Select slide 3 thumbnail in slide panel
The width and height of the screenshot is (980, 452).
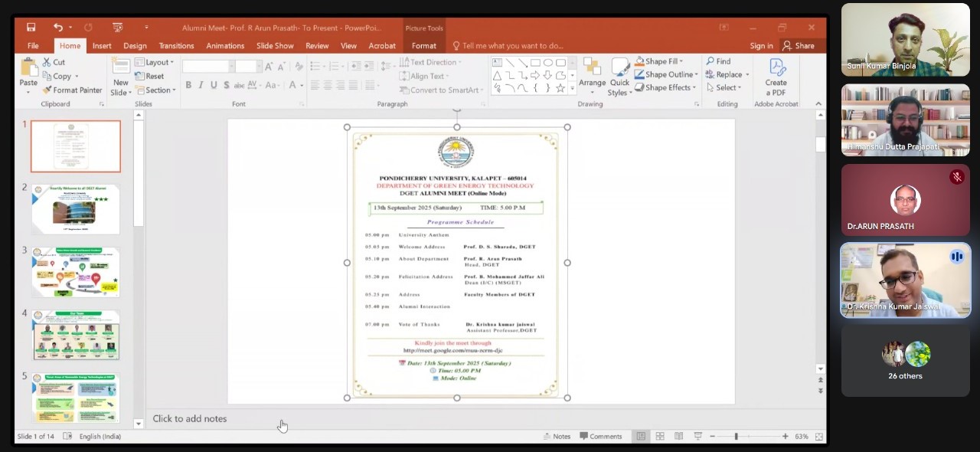tap(76, 273)
